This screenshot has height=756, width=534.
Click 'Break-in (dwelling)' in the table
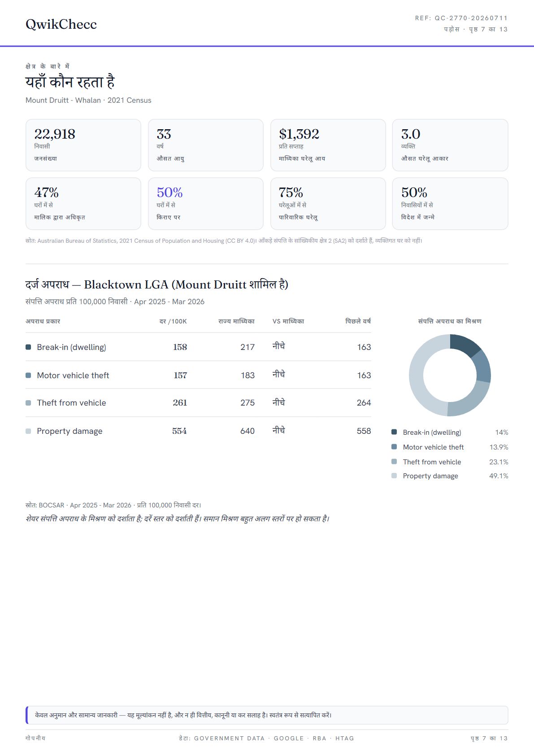coord(72,347)
